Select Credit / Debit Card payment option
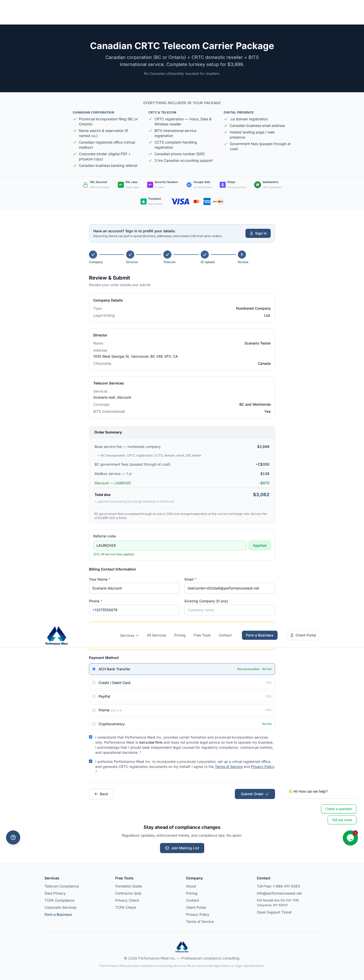This screenshot has height=980, width=364. coord(94,682)
